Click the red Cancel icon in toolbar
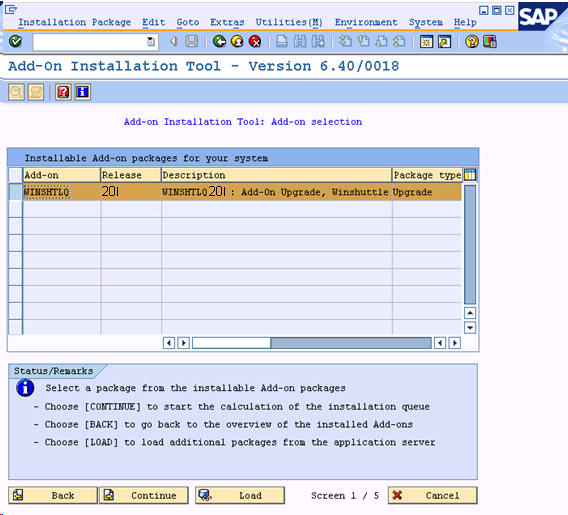Screen dimensions: 568x515 255,42
